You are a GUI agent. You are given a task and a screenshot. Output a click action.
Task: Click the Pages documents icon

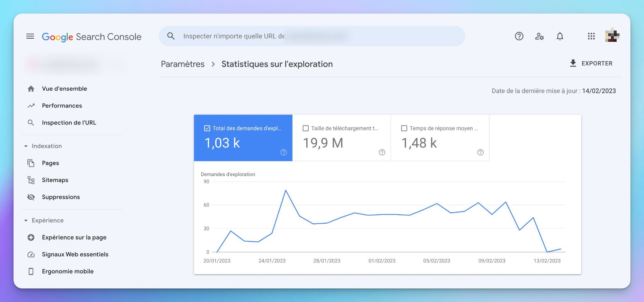tap(31, 163)
